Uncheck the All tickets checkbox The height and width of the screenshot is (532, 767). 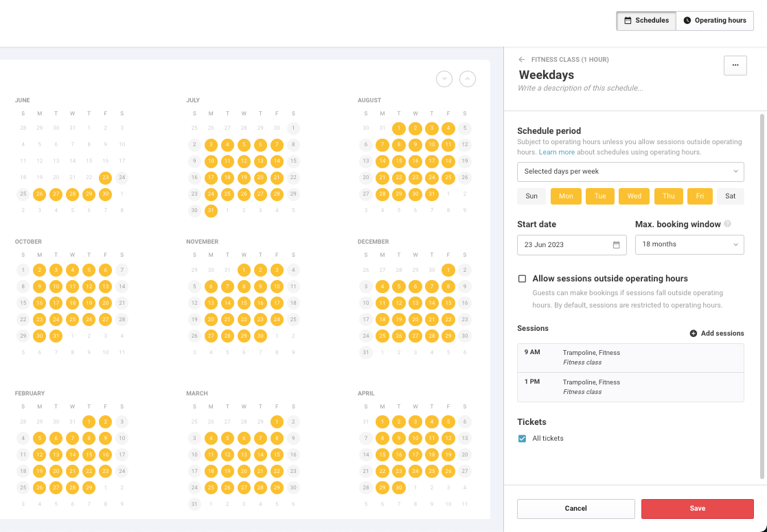[523, 439]
